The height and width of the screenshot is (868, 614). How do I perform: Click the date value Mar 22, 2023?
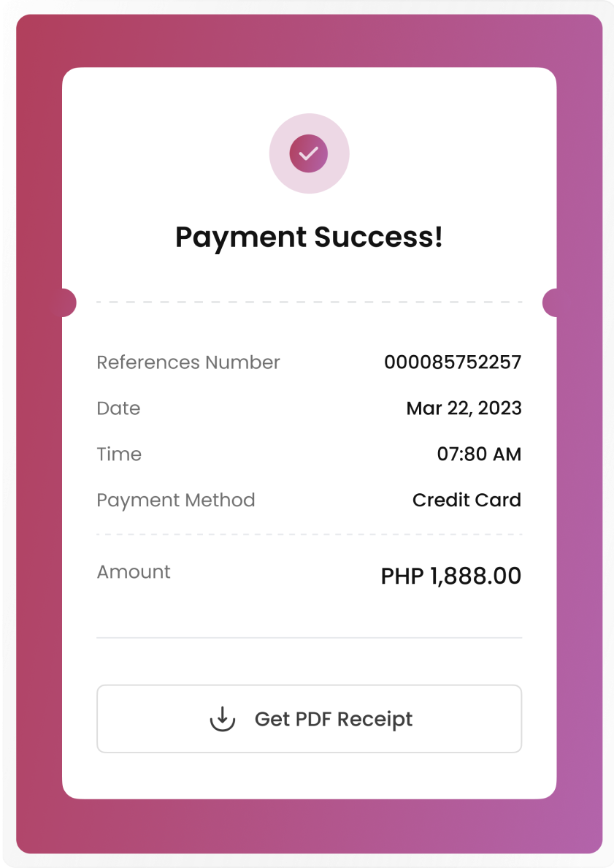tap(464, 408)
